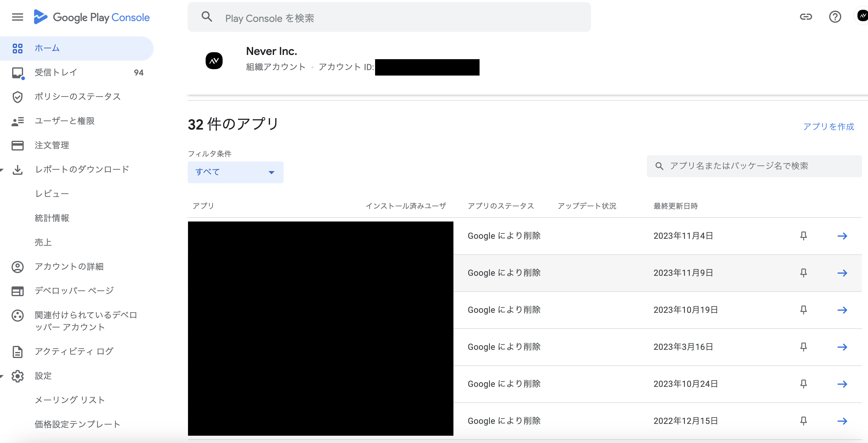Open the hamburger navigation menu

(18, 17)
